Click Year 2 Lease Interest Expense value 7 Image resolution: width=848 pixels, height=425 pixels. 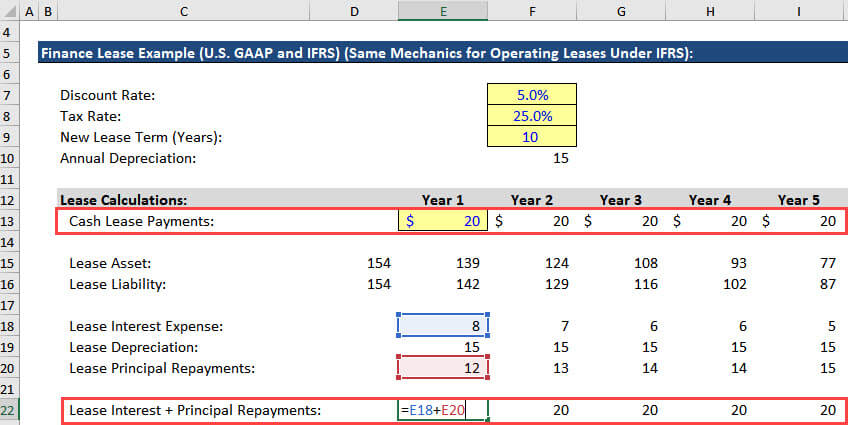565,326
